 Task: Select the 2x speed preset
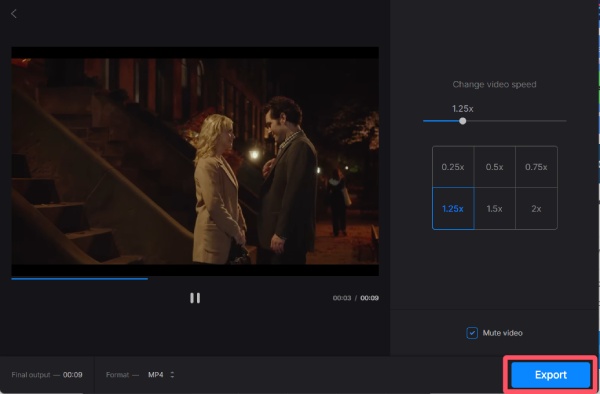point(536,208)
